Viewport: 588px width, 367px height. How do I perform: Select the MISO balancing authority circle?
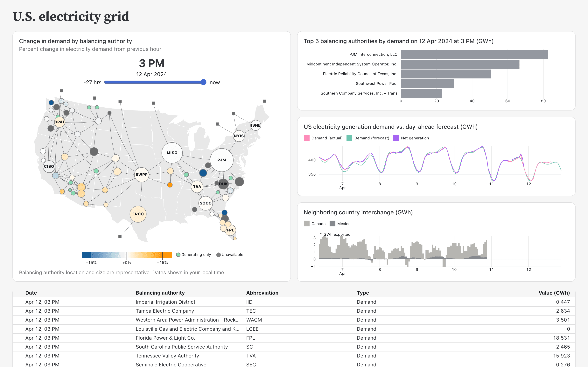click(172, 153)
